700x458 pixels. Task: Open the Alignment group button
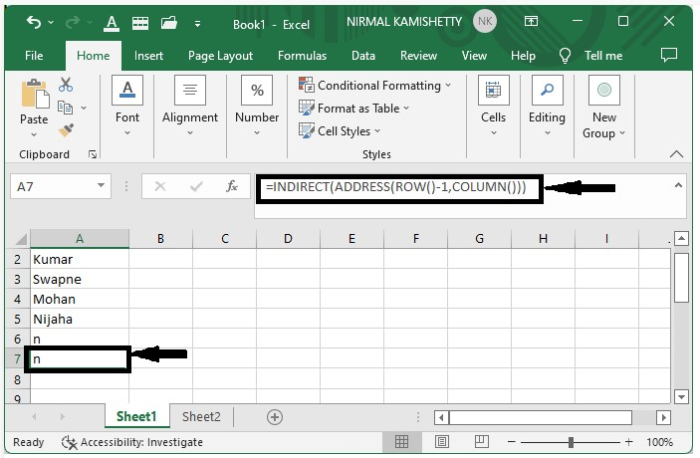click(190, 106)
